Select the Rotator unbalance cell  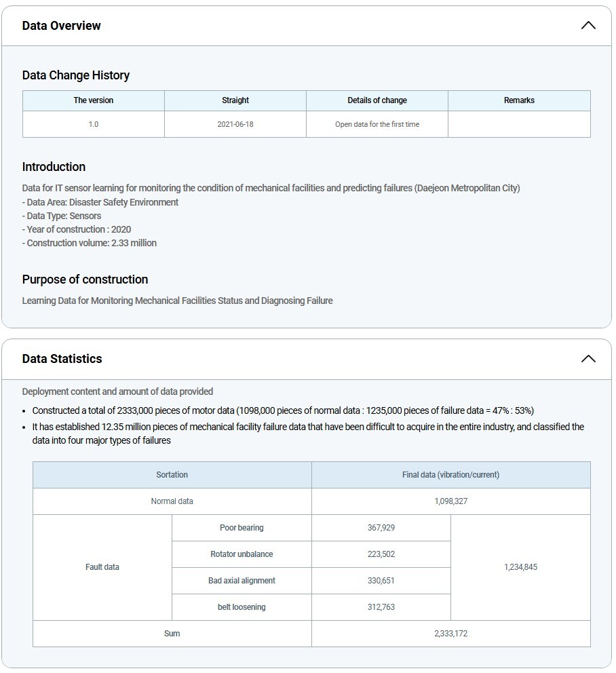pos(242,554)
